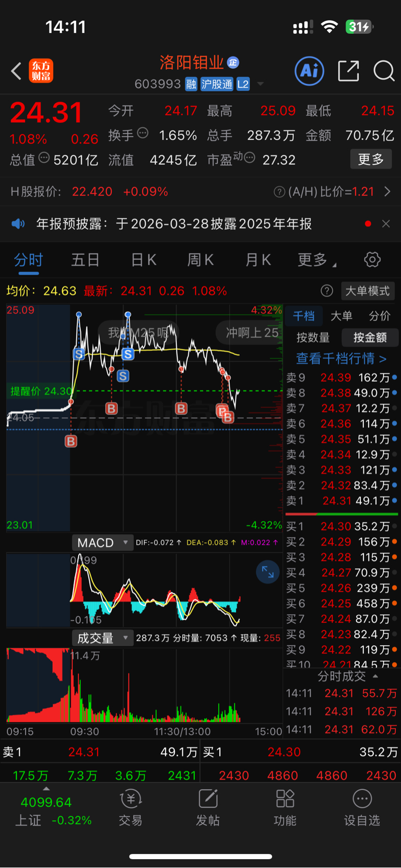
Task: Tap info icon beside 总值
Action: [x=44, y=157]
